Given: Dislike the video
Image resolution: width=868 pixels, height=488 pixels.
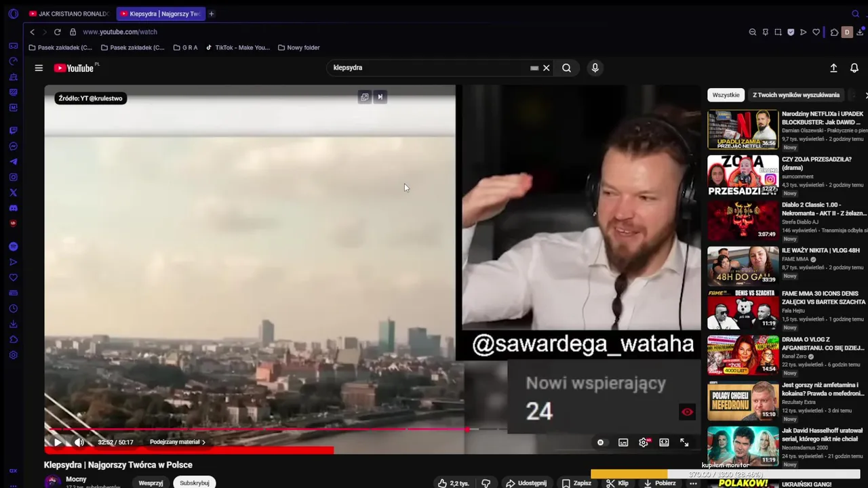Looking at the screenshot, I should [486, 483].
